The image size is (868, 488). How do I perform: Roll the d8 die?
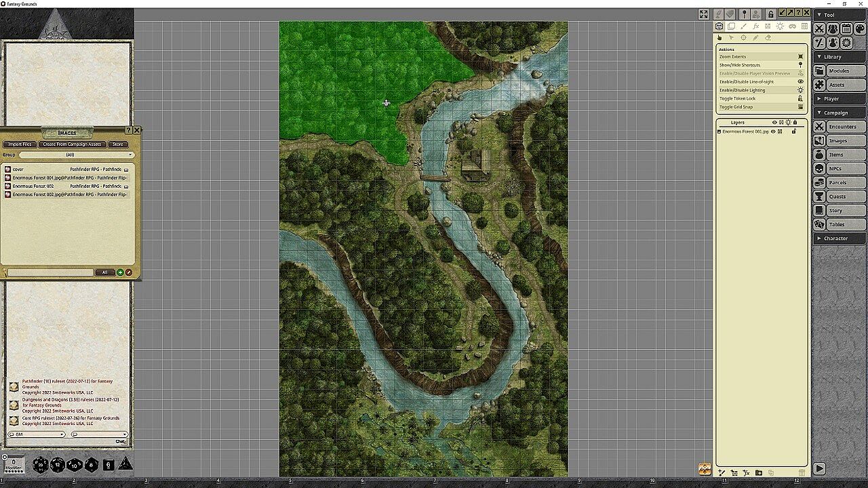[92, 465]
